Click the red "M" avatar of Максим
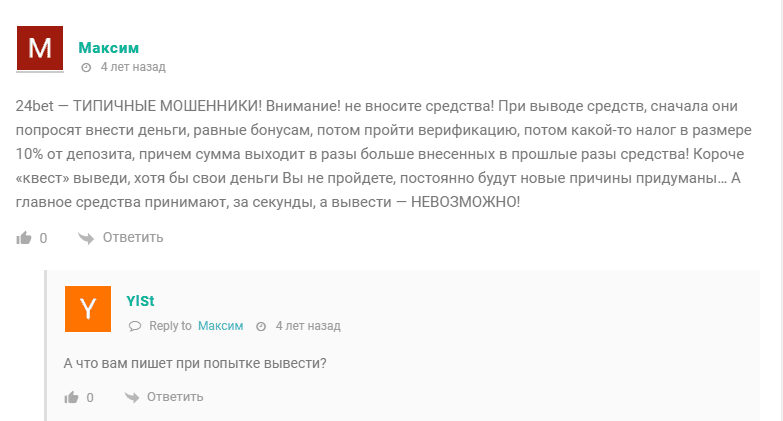Viewport: 783px width, 421px height. pyautogui.click(x=40, y=48)
